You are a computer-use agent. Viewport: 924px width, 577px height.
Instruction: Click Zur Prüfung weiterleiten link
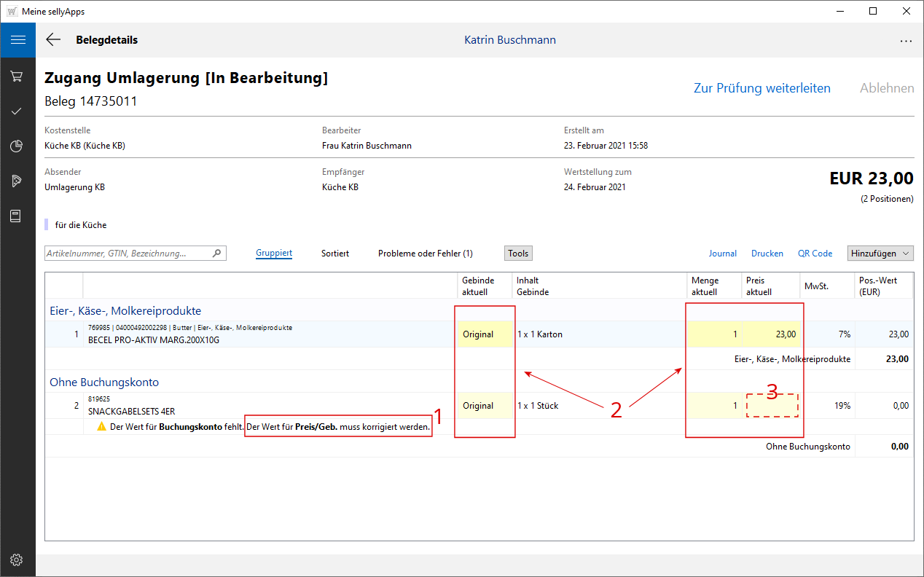click(x=761, y=88)
